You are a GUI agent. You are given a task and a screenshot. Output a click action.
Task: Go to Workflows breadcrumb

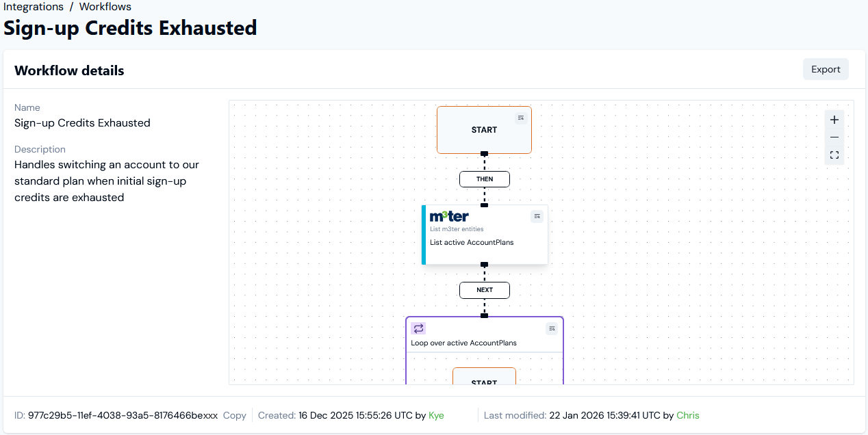coord(105,7)
